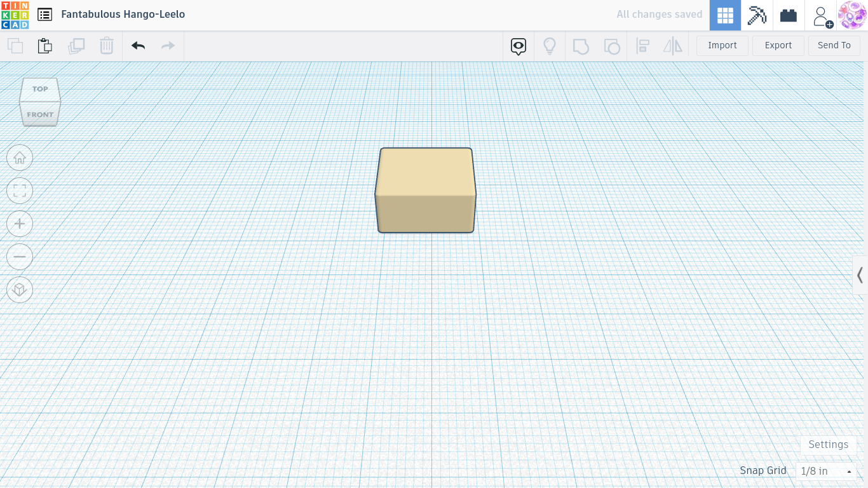Click the All changes saved status
Screen dimensions: 868x488
pyautogui.click(x=659, y=15)
